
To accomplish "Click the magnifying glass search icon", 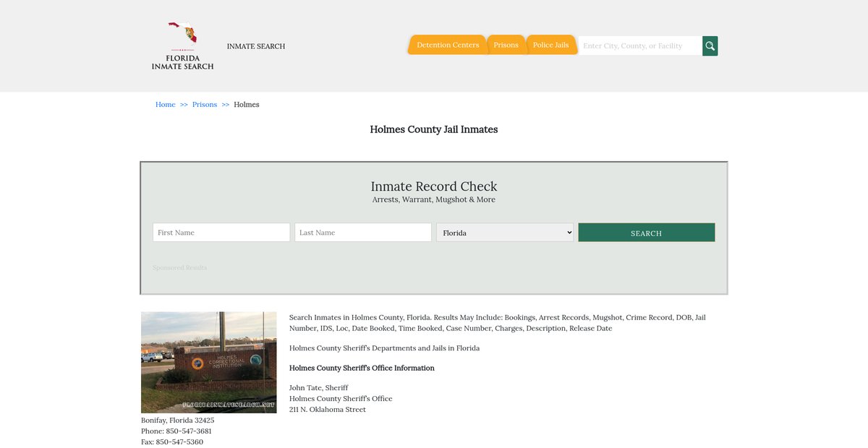I will pyautogui.click(x=710, y=46).
